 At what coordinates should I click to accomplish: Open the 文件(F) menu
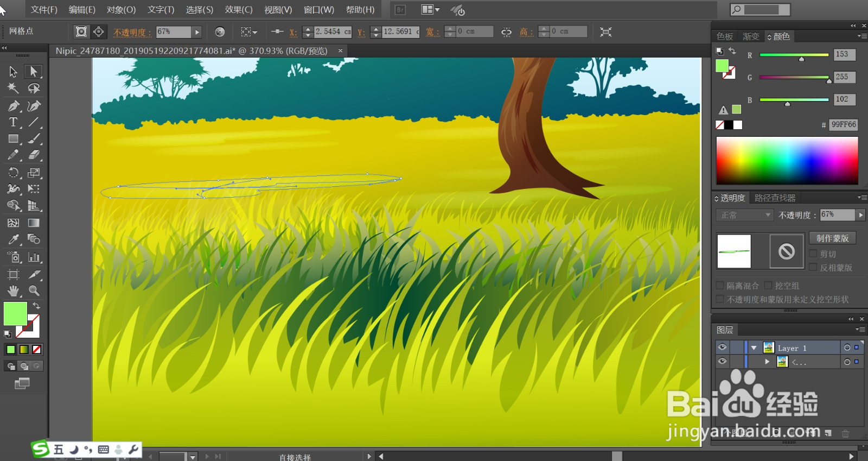coord(44,10)
